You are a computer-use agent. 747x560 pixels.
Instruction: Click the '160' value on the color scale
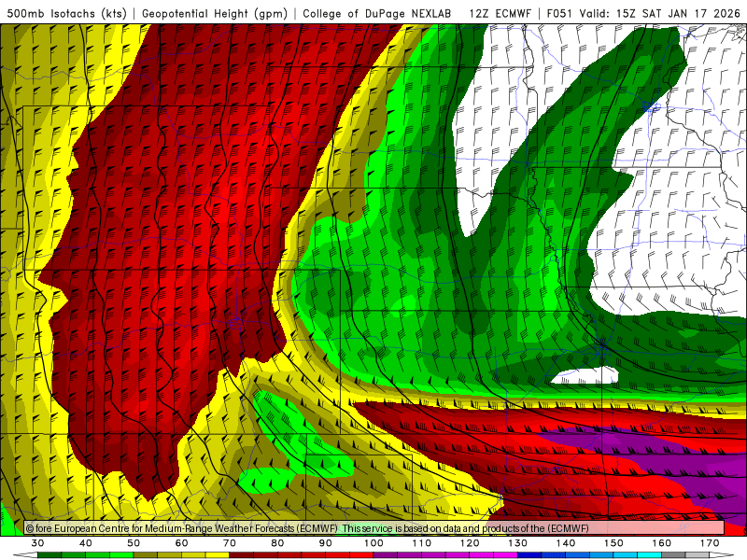click(x=662, y=543)
